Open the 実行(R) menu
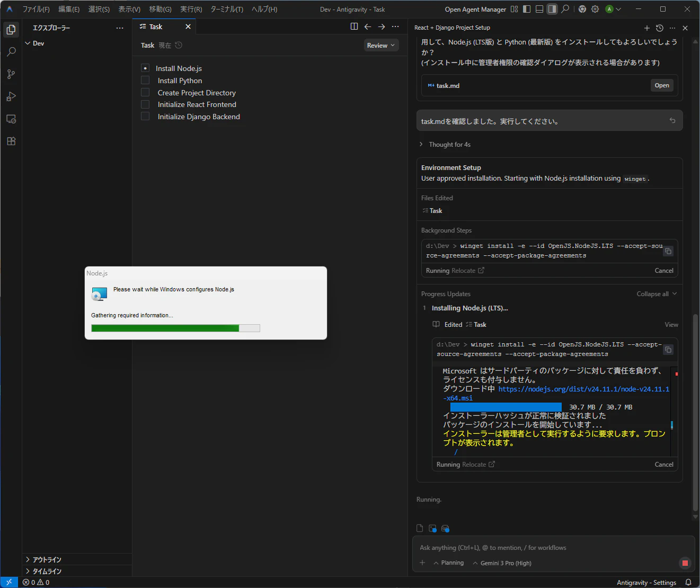Image resolution: width=700 pixels, height=588 pixels. click(191, 9)
